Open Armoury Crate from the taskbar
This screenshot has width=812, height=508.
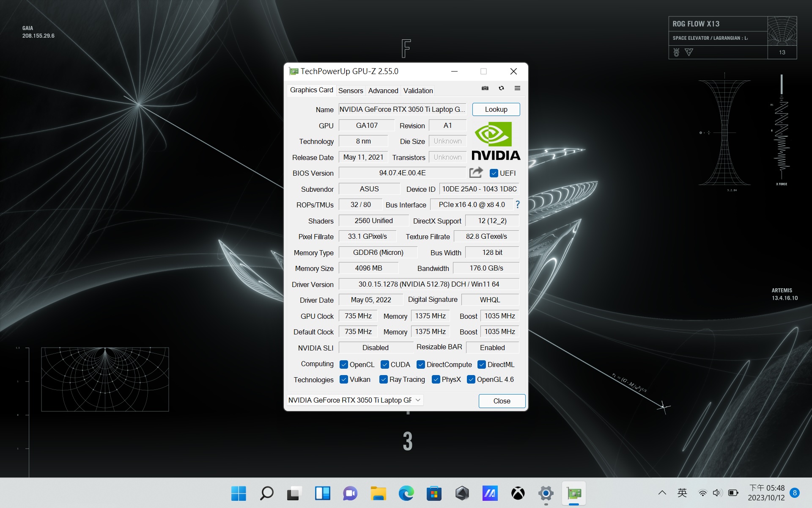pos(462,493)
